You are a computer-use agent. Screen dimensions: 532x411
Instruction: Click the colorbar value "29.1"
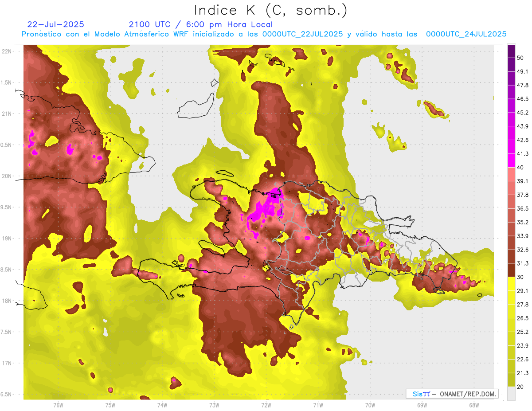click(x=523, y=291)
